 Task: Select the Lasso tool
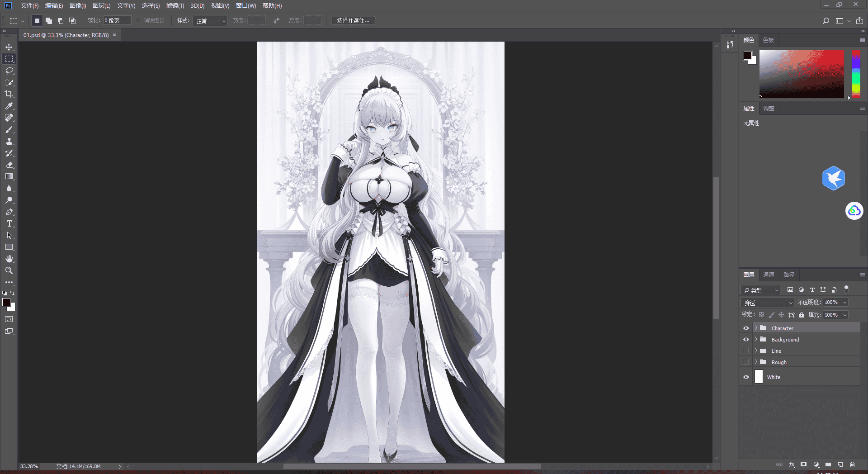[x=9, y=71]
